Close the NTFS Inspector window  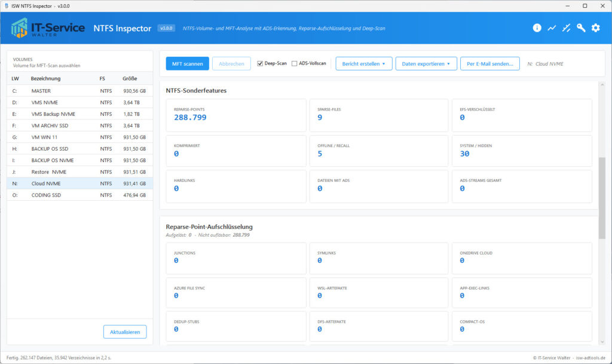[602, 6]
